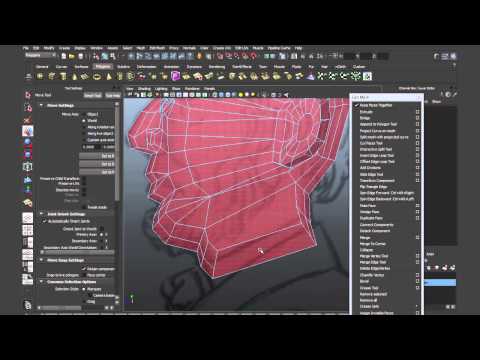
Task: Select the Along rotation axis radio button
Action: point(84,127)
